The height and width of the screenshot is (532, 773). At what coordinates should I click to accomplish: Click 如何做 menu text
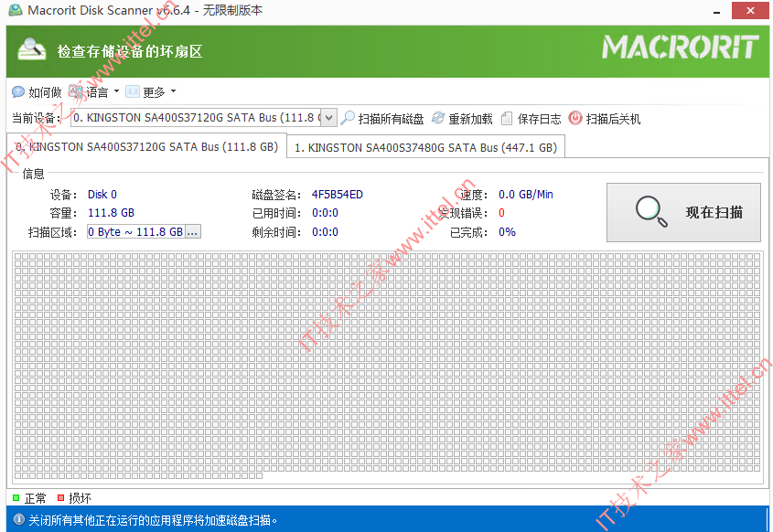[x=45, y=92]
